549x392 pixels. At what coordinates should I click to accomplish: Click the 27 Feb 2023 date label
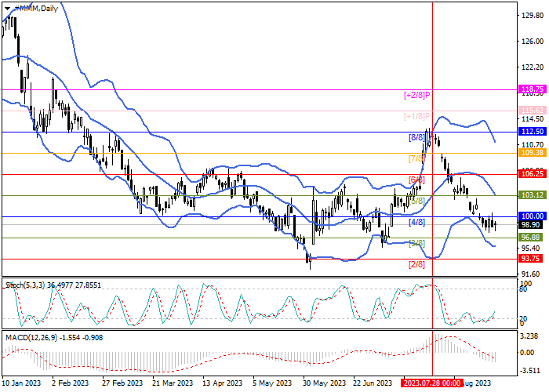pos(122,383)
